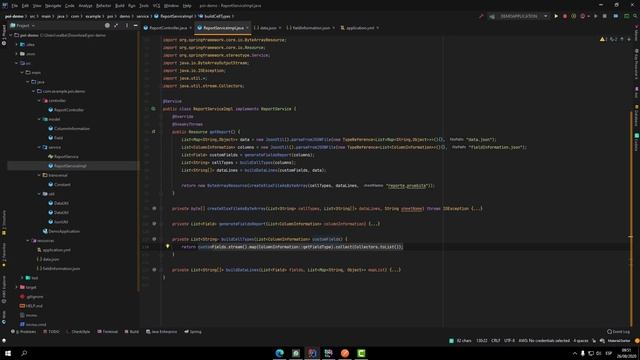Open Spring tool window
The height and width of the screenshot is (360, 640).
point(193,332)
